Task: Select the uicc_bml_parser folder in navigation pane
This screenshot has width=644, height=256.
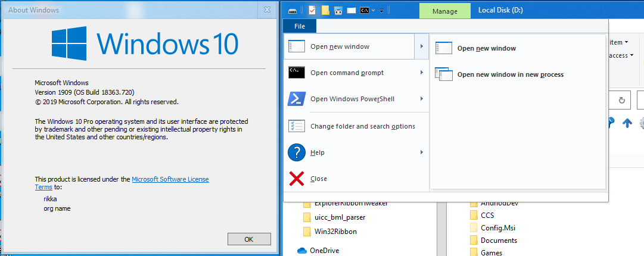Action: 334,217
